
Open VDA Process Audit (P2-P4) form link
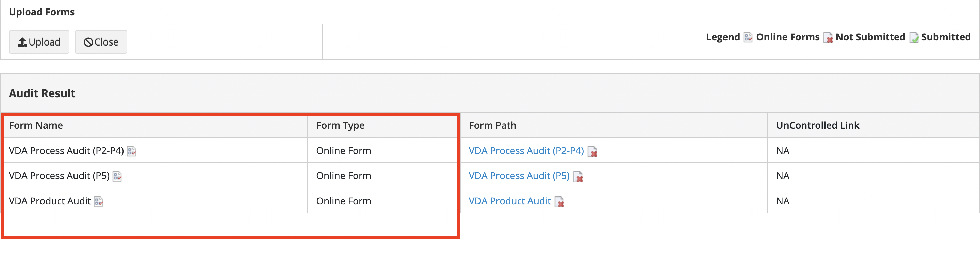pyautogui.click(x=526, y=151)
